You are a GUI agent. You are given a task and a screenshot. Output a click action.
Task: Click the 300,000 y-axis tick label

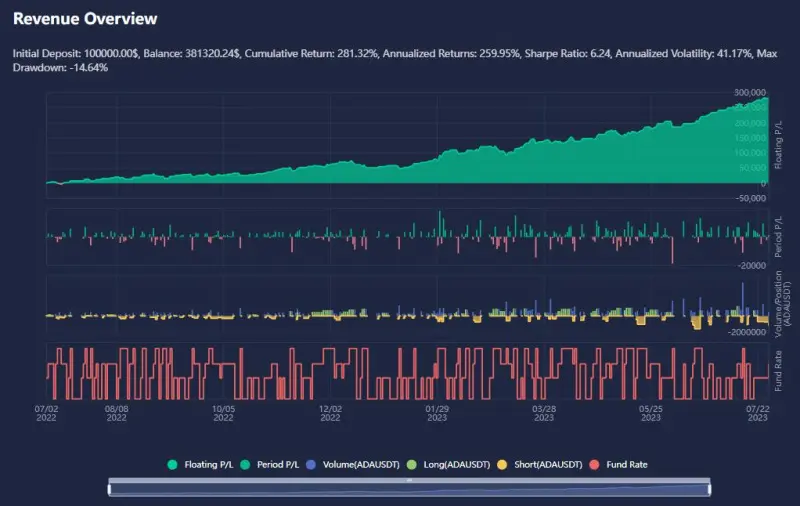750,93
